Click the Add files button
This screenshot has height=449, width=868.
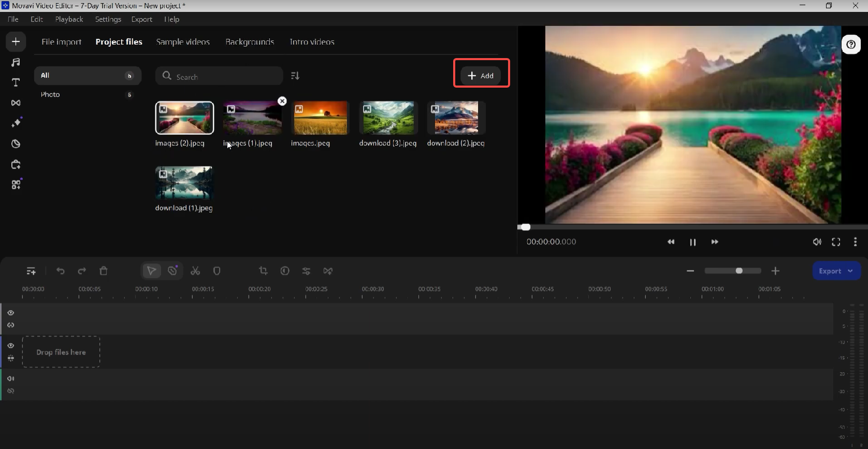pyautogui.click(x=481, y=76)
